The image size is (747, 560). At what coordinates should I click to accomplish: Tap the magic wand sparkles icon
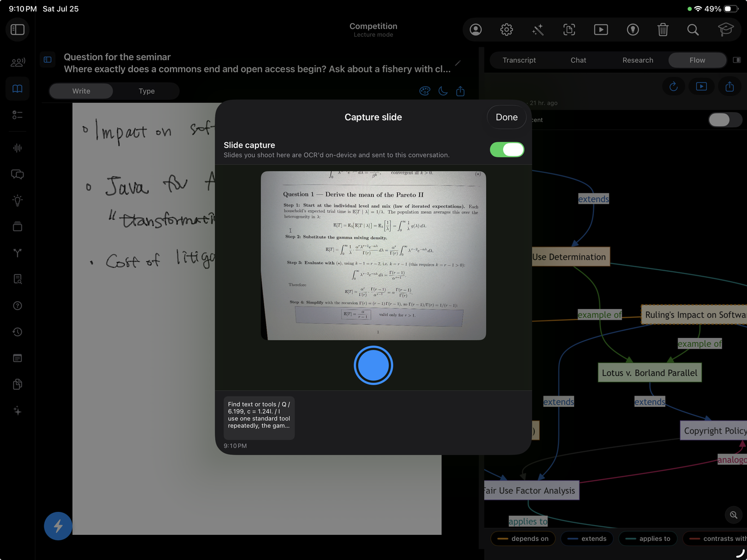[538, 30]
